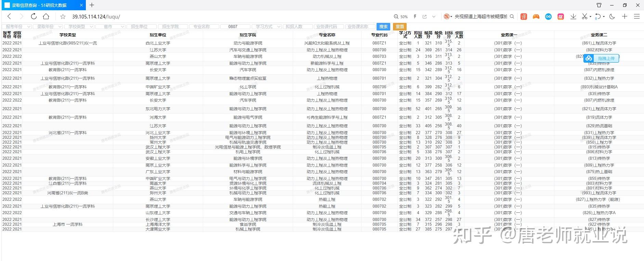644x261 pixels.
Task: Open the 省市 province dropdown
Action: tap(110, 27)
